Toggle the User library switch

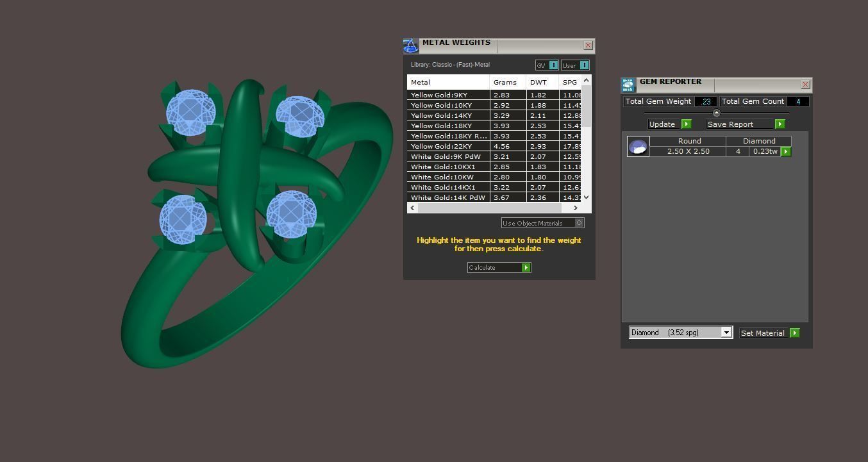(x=584, y=65)
